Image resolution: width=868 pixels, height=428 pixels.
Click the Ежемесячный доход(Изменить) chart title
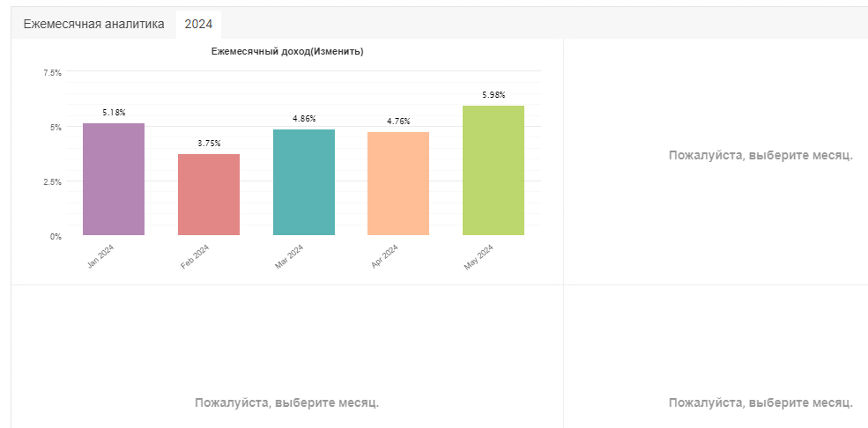[x=287, y=51]
